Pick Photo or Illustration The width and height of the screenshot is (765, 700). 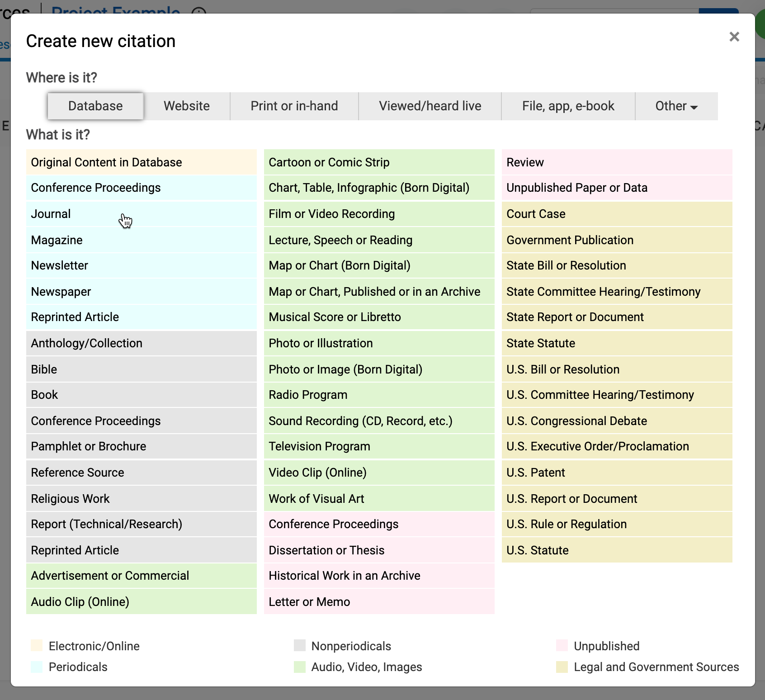click(379, 343)
